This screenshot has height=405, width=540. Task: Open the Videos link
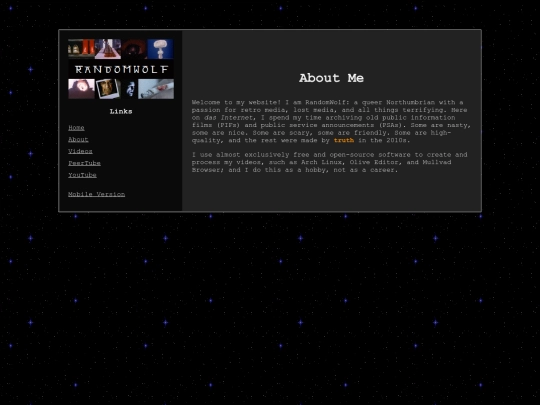coord(80,151)
